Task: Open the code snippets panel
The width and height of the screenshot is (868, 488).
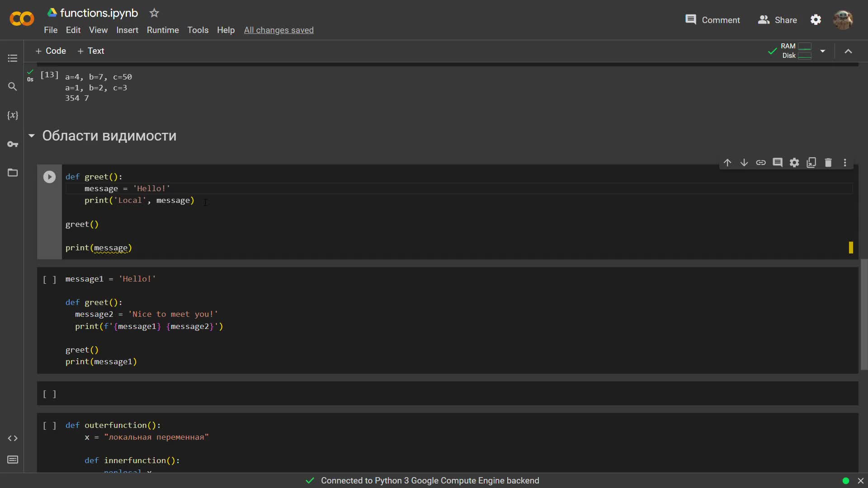Action: click(13, 438)
